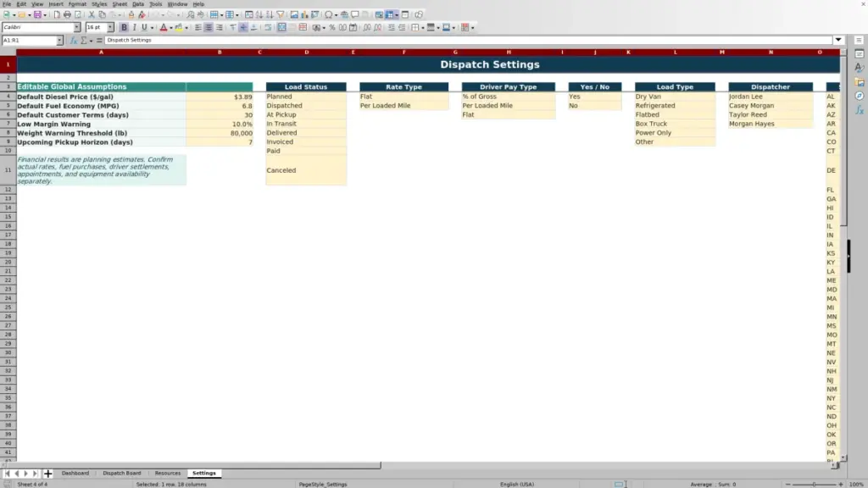Switch to the Dashboard sheet tab
868x488 pixels.
(75, 473)
